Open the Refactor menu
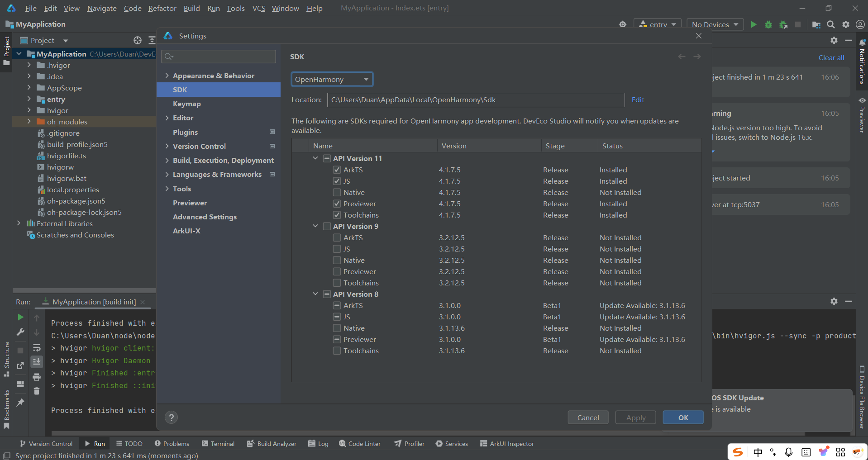 [x=162, y=8]
